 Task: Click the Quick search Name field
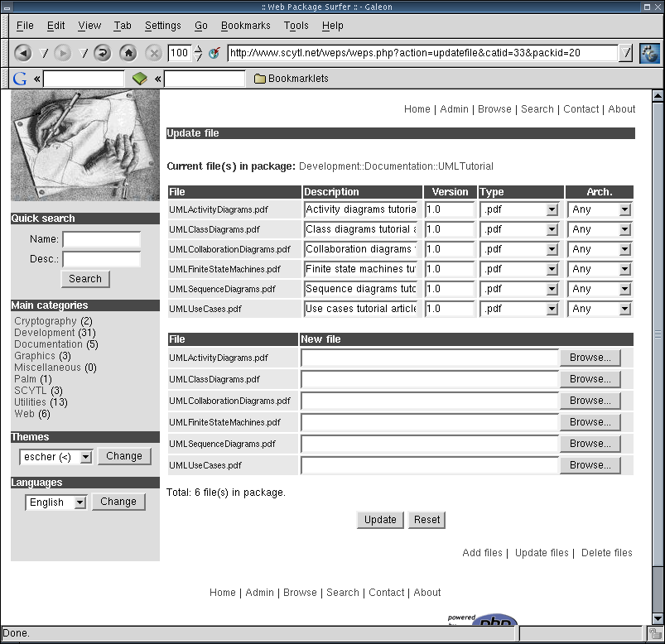[x=101, y=239]
